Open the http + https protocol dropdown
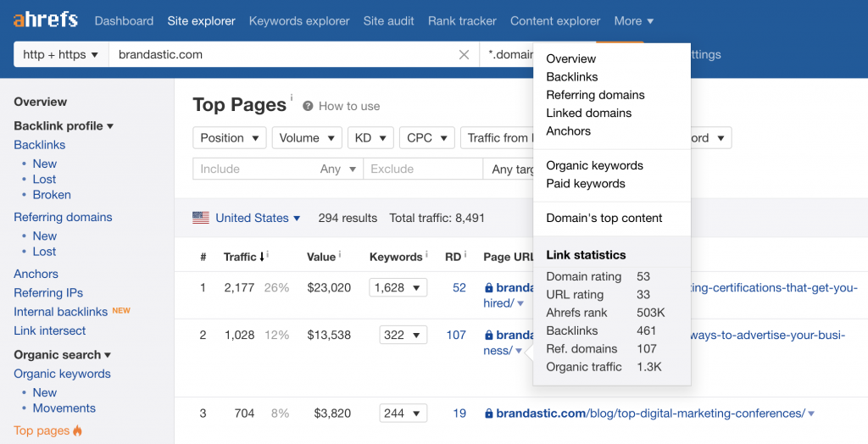 click(61, 54)
